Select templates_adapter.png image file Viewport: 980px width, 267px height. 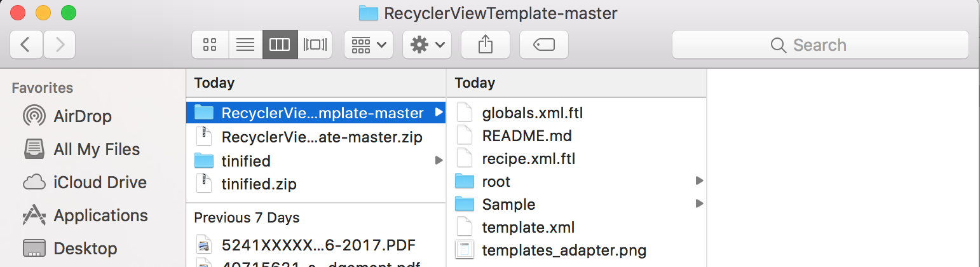coord(564,250)
